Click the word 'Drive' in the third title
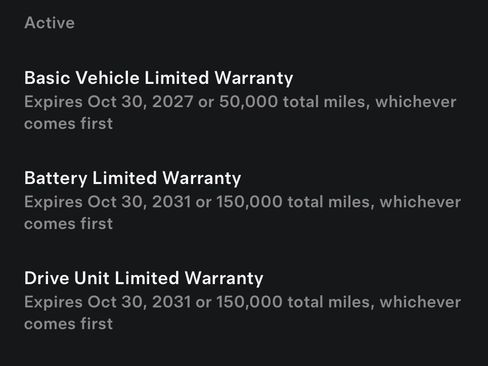 [47, 278]
